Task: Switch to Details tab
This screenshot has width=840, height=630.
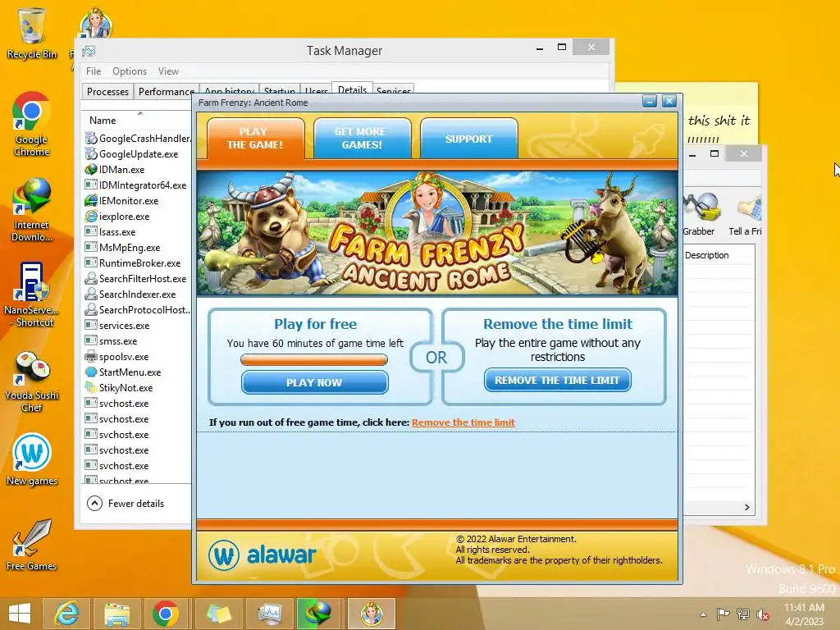Action: (352, 89)
